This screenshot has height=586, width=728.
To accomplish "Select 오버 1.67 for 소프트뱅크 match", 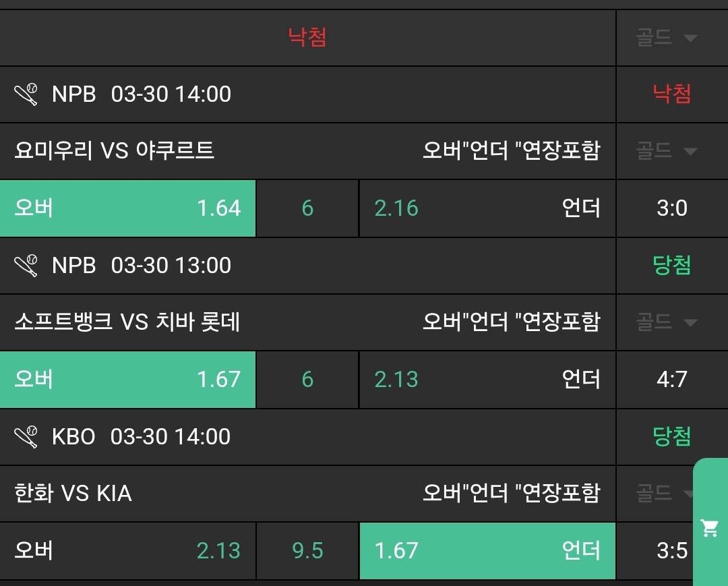I will coord(127,380).
